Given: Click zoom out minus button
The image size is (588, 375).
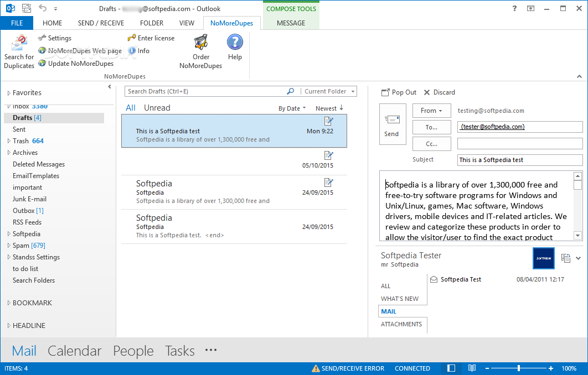Looking at the screenshot, I should [x=487, y=368].
